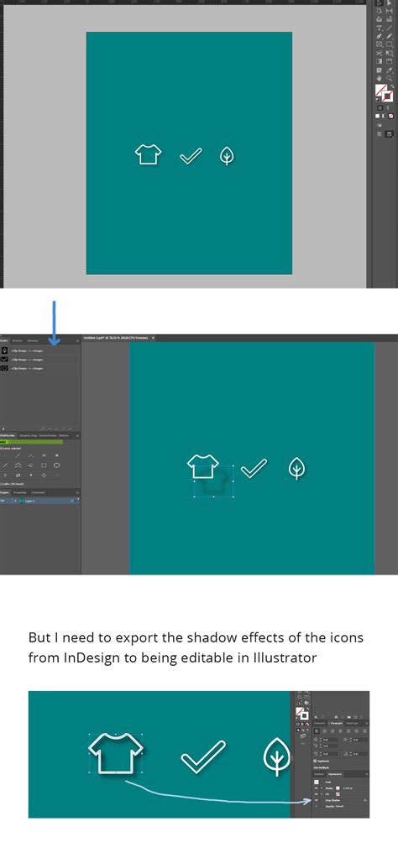Select the Zoom tool in InDesign toolbar

[x=389, y=79]
